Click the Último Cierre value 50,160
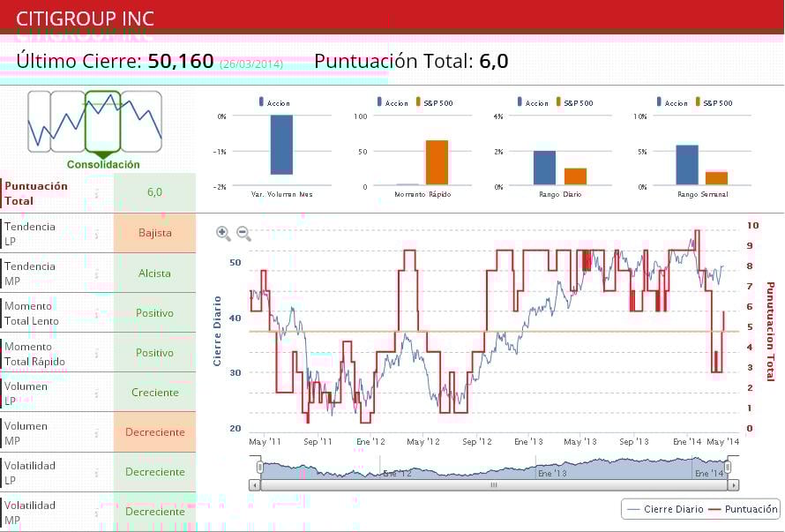The width and height of the screenshot is (785, 532). point(181,61)
